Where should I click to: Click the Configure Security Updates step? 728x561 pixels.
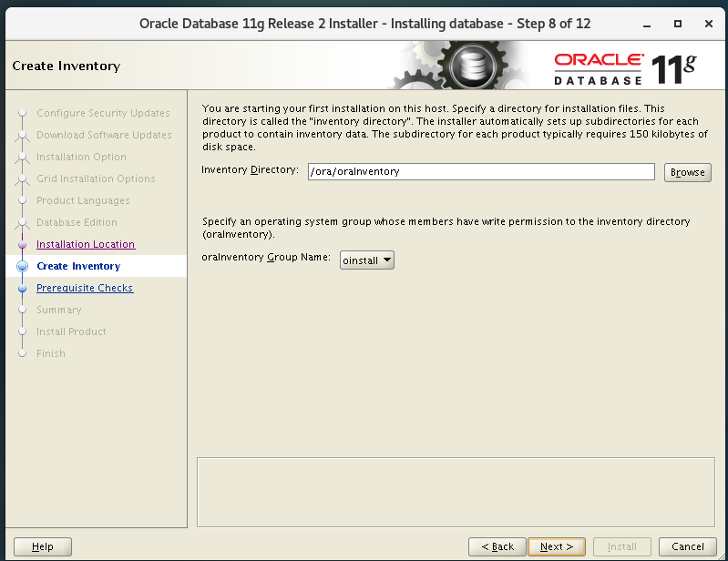point(103,113)
